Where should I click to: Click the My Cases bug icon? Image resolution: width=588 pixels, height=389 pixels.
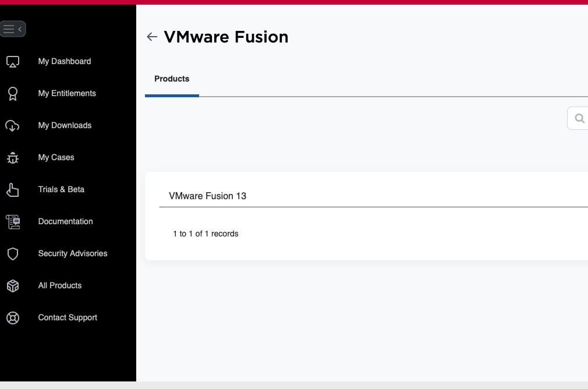pos(13,158)
